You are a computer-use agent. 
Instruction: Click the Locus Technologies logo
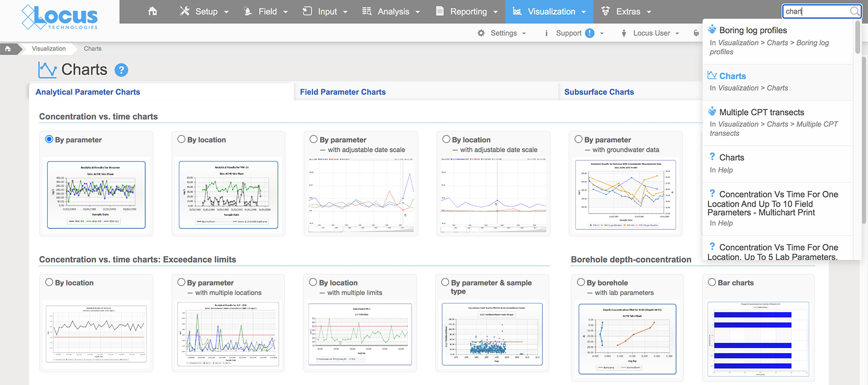pyautogui.click(x=60, y=16)
